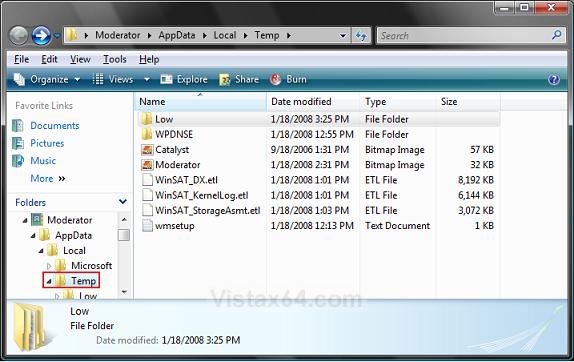Expand arrow after Temp in breadcrumb
This screenshot has width=574, height=362.
coord(289,36)
